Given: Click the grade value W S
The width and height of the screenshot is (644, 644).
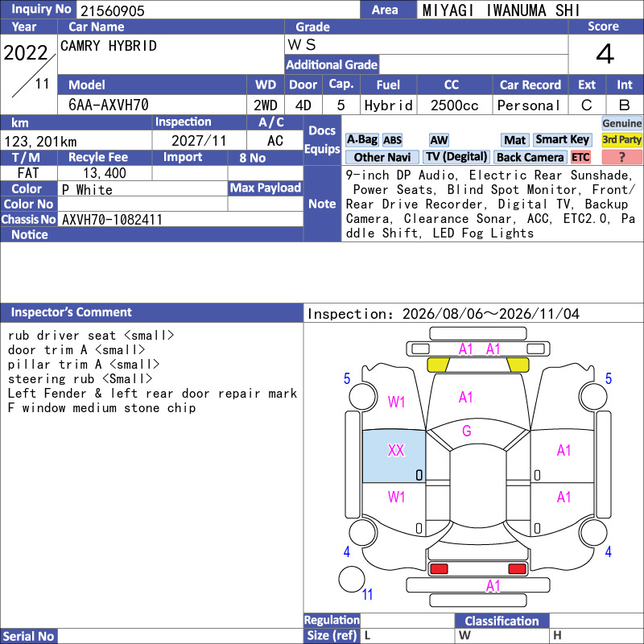Looking at the screenshot, I should tap(302, 44).
